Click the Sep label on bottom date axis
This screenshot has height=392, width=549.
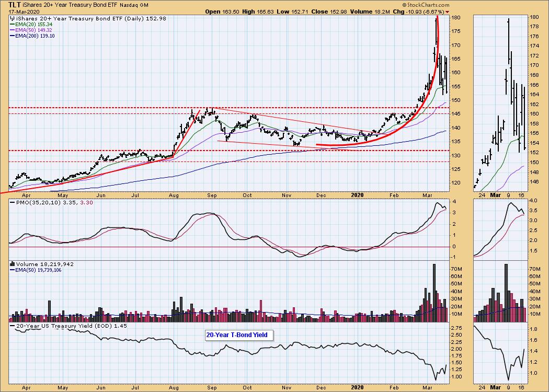click(x=212, y=387)
